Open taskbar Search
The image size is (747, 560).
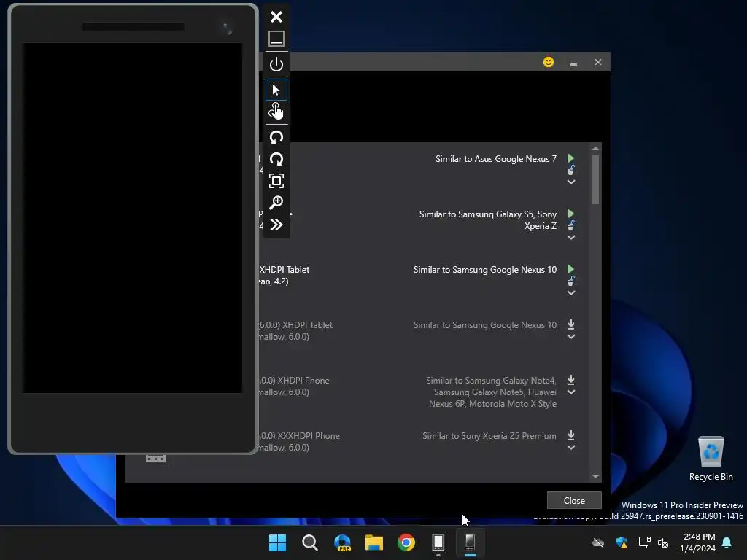tap(309, 542)
